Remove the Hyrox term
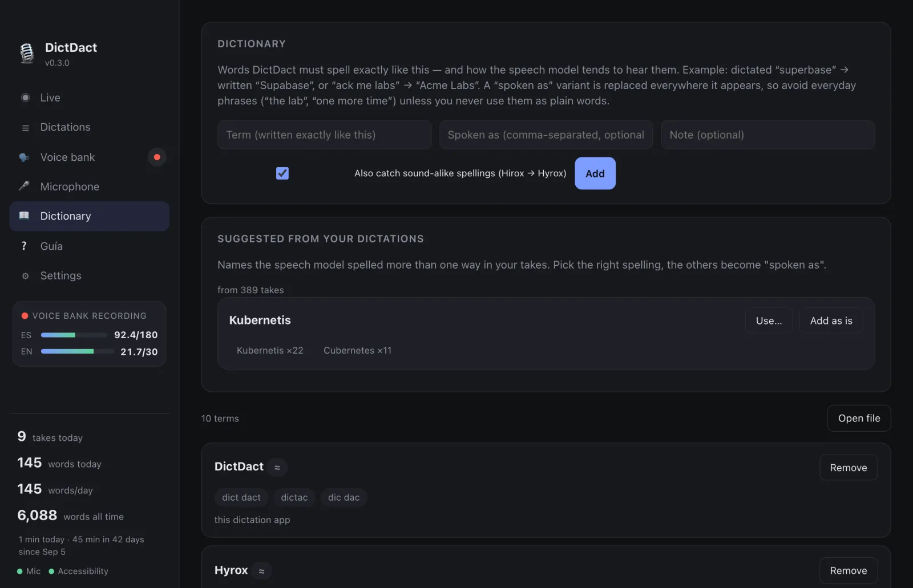This screenshot has height=588, width=913. [848, 570]
